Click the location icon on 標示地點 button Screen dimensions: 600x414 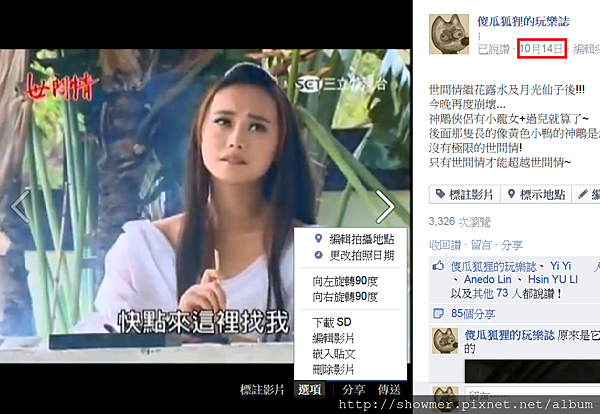click(511, 194)
